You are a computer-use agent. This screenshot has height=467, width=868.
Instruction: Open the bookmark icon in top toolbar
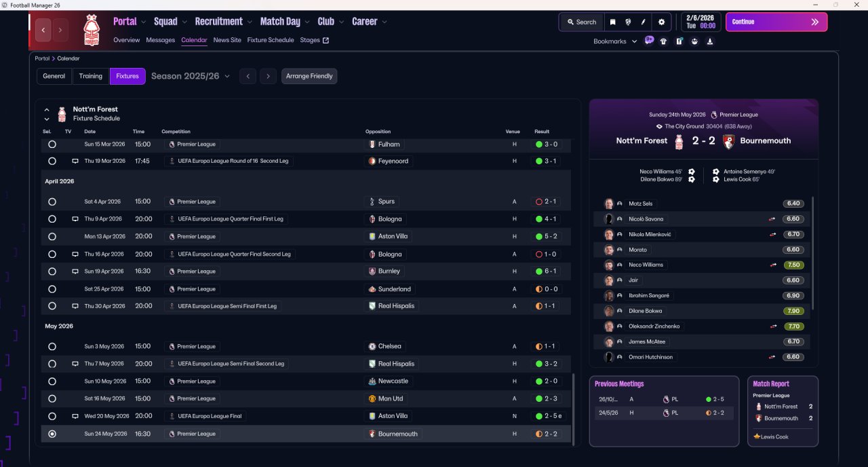pyautogui.click(x=612, y=22)
